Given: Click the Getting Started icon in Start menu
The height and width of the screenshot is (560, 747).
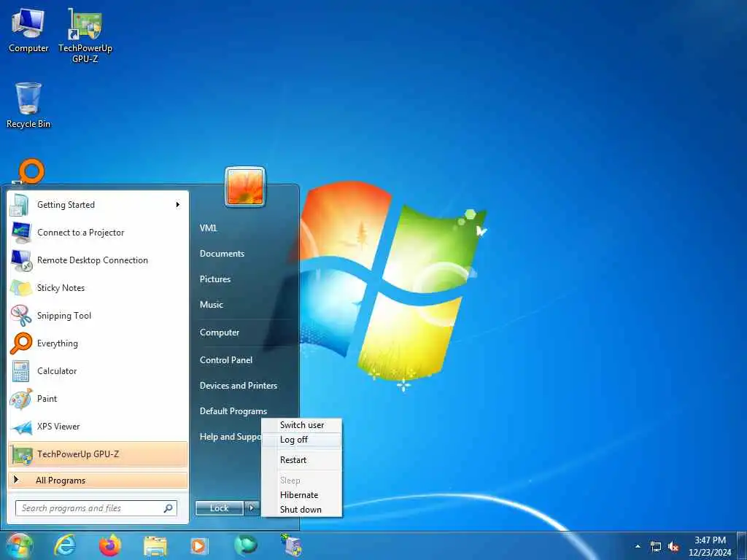Looking at the screenshot, I should [x=20, y=205].
